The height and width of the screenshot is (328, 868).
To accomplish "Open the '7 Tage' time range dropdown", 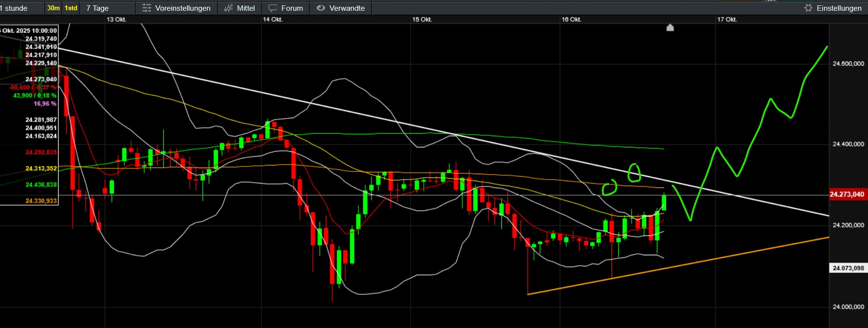I will [x=98, y=8].
